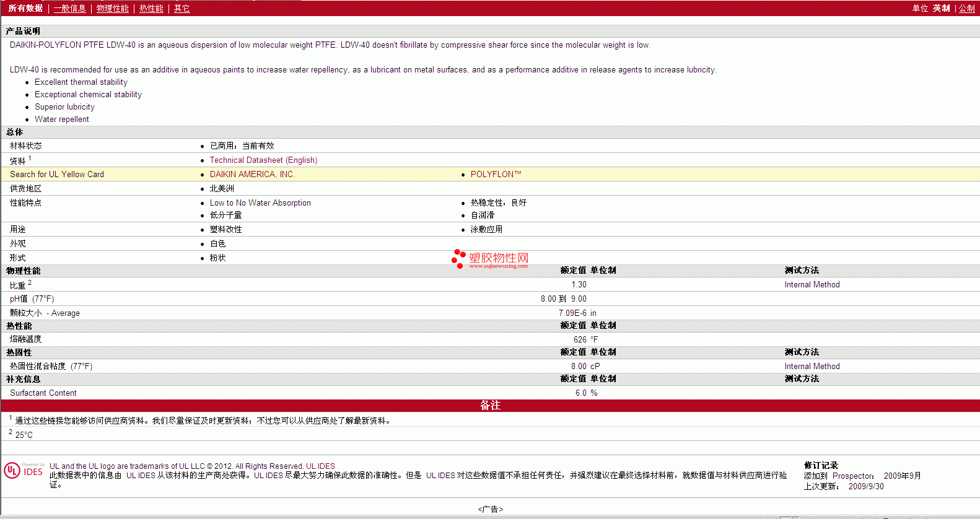This screenshot has height=519, width=980.
Task: Click Internal Method in the 比重 row
Action: coord(812,284)
